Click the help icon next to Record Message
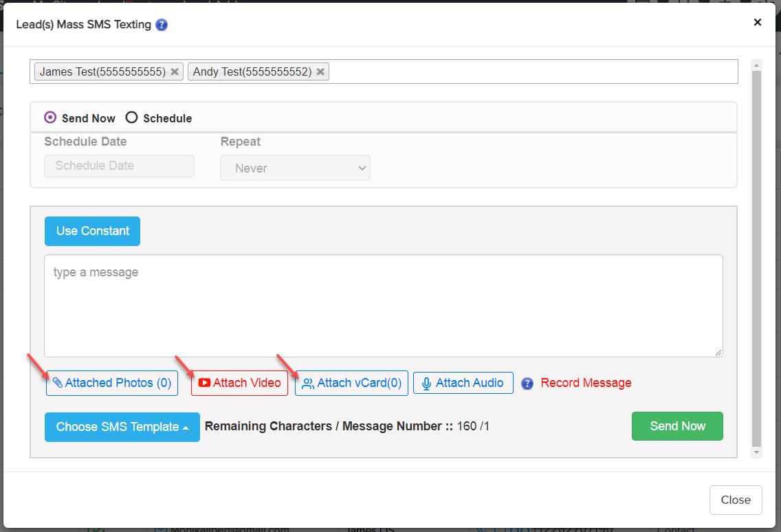This screenshot has height=532, width=781. [527, 384]
